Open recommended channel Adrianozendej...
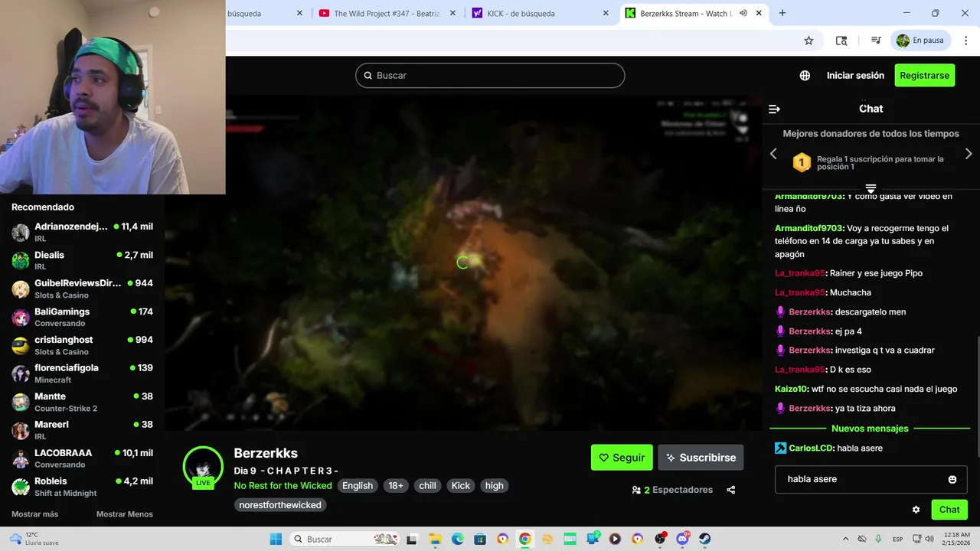Image resolution: width=980 pixels, height=551 pixels. coord(82,232)
